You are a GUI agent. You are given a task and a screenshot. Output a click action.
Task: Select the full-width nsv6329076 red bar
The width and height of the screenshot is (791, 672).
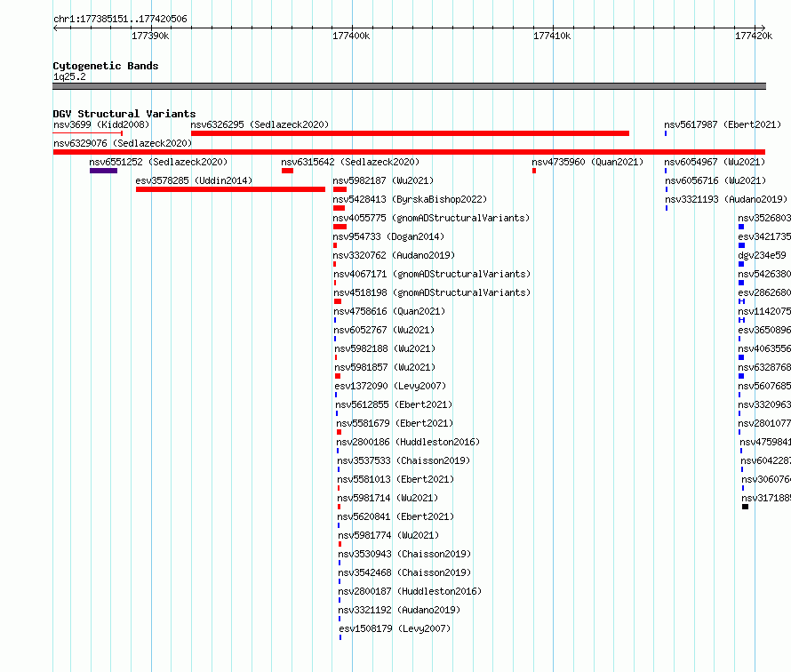point(409,152)
